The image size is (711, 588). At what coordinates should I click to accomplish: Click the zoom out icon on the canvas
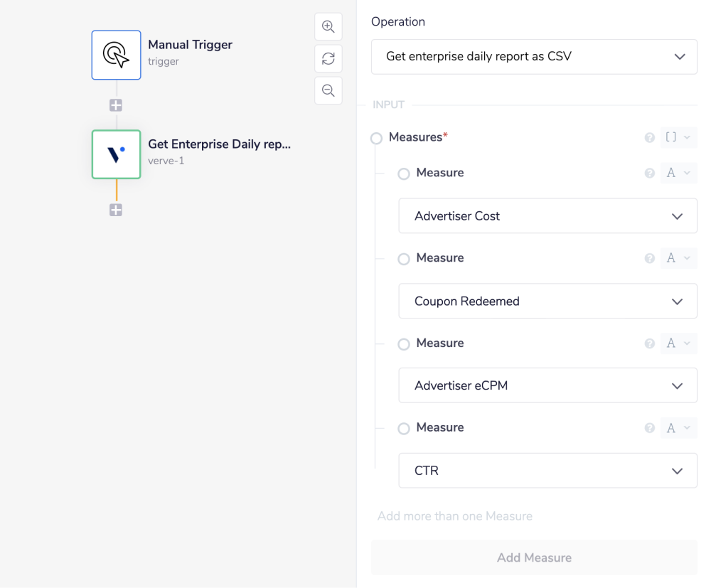[x=328, y=90]
